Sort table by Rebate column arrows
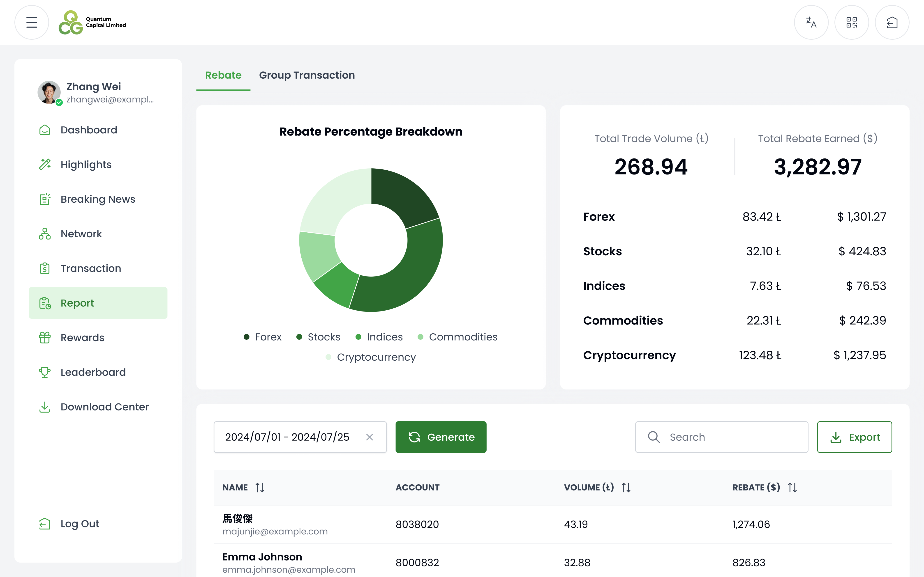This screenshot has width=924, height=577. [792, 487]
